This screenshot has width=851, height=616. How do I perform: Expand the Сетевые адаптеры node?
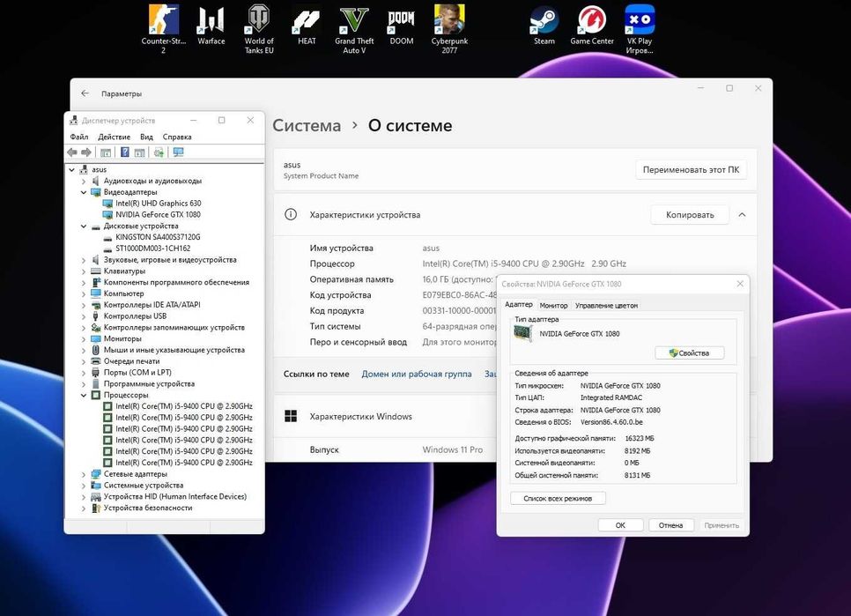pos(84,474)
